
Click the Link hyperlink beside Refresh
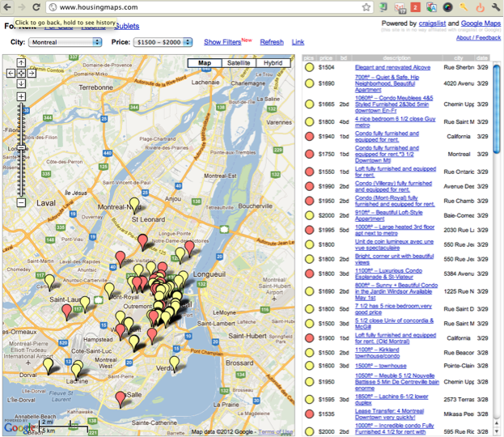pos(298,42)
